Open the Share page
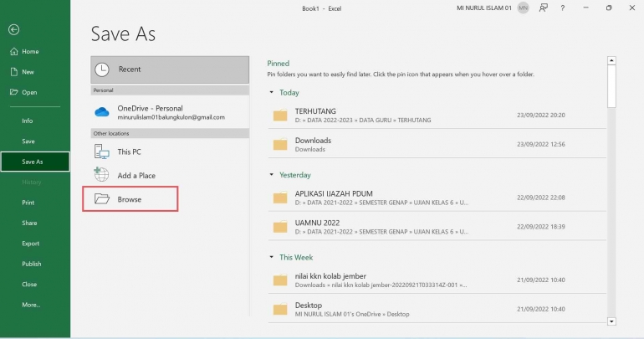The height and width of the screenshot is (339, 644). [35, 223]
